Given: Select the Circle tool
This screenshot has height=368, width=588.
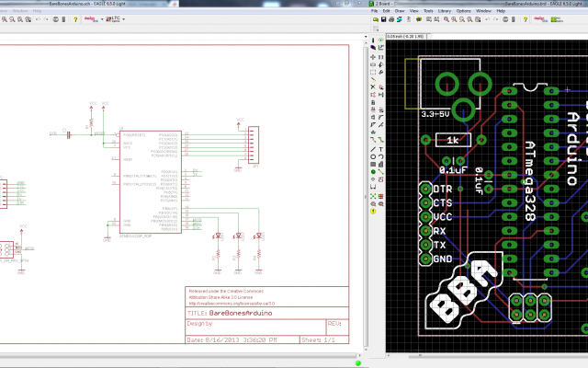Looking at the screenshot, I should 373,156.
